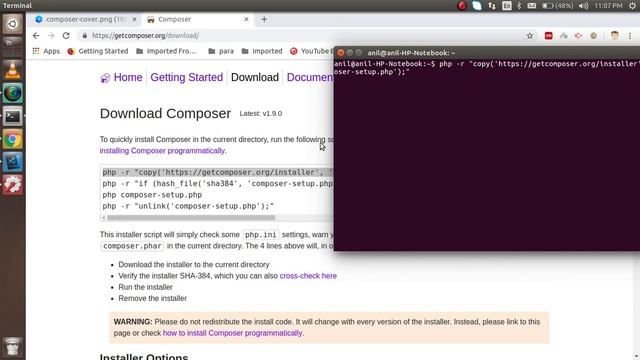This screenshot has width=640, height=360.
Task: Click the hash_file sha384 code line
Action: (218, 184)
